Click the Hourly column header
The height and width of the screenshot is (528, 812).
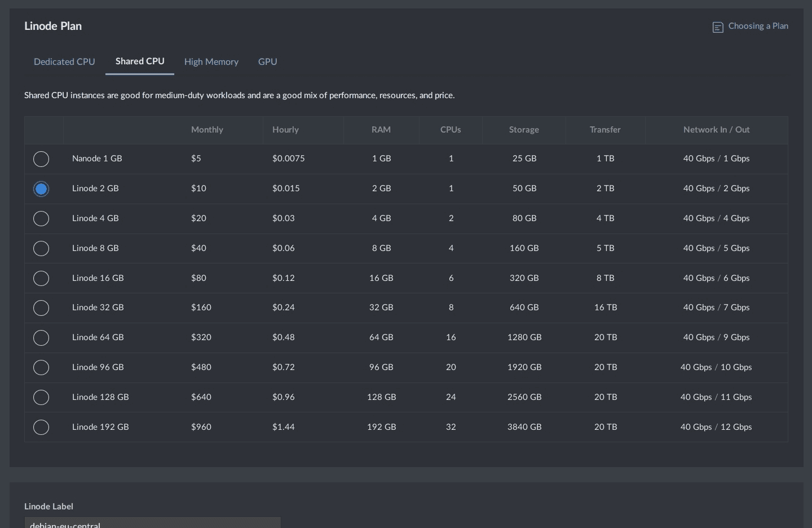285,130
